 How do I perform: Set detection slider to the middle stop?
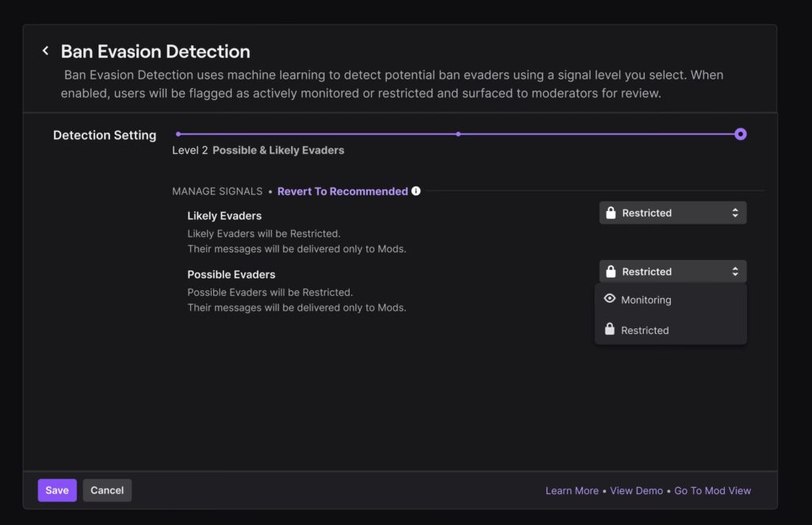coord(458,134)
